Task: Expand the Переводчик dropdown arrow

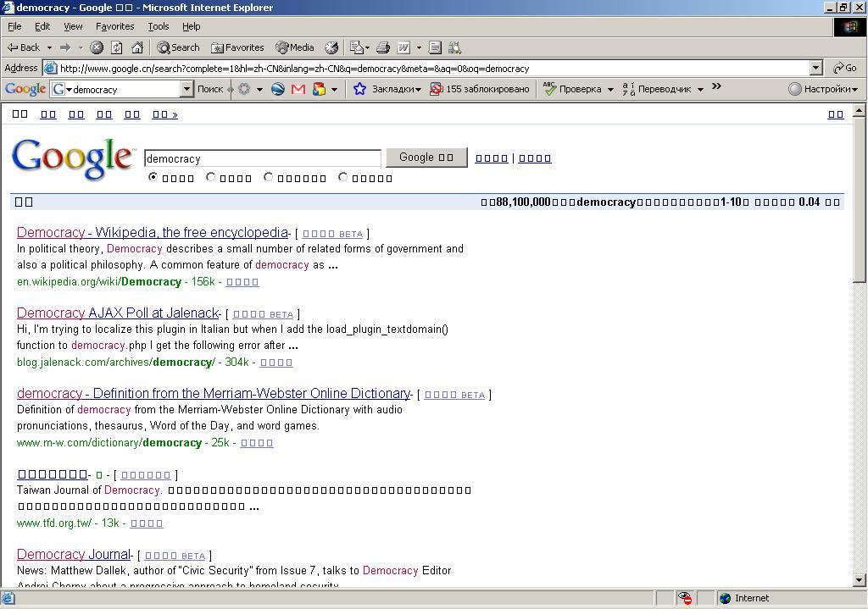Action: [700, 89]
